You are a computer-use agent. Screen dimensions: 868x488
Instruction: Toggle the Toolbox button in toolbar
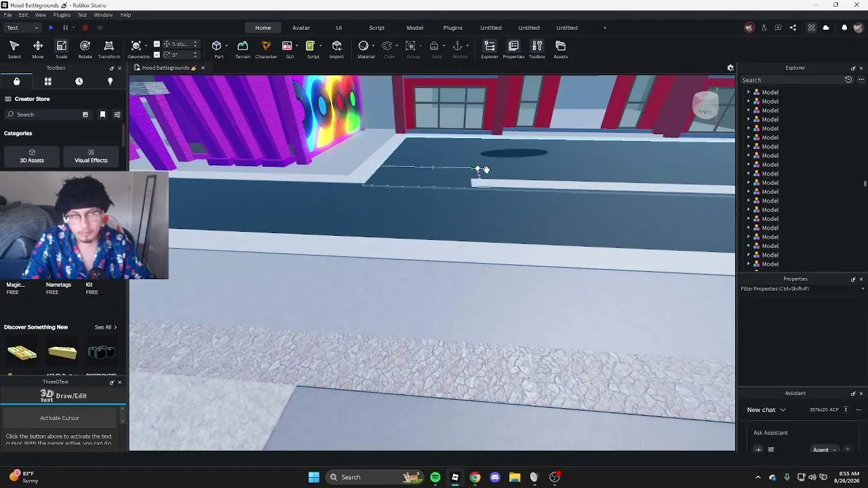tap(536, 49)
